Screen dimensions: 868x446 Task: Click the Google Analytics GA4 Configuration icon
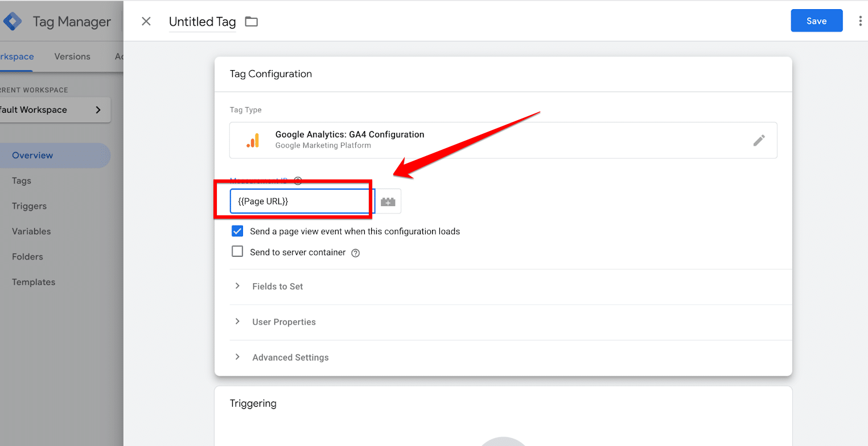click(253, 140)
